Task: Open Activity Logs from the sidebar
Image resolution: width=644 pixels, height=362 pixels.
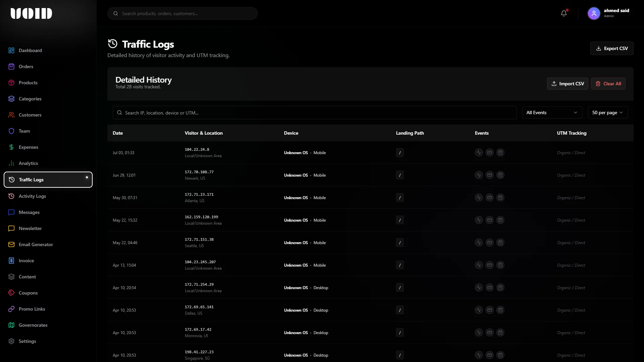Action: 48,196
